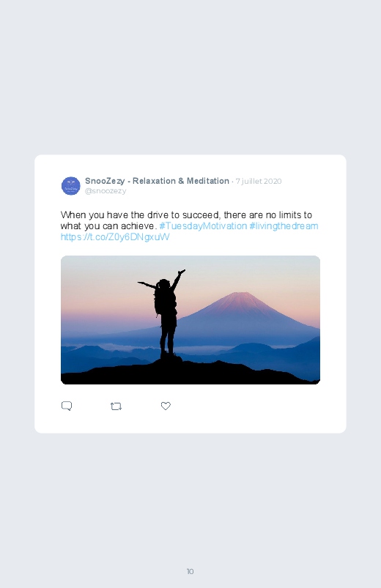Open the SnooZezy profile avatar
381x588 pixels.
[x=71, y=185]
